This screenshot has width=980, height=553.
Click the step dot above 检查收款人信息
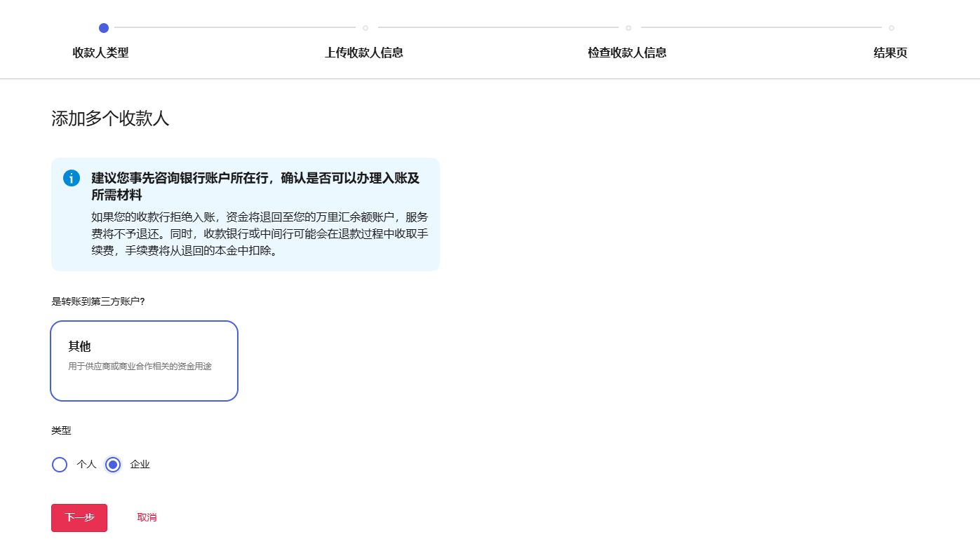(x=629, y=28)
